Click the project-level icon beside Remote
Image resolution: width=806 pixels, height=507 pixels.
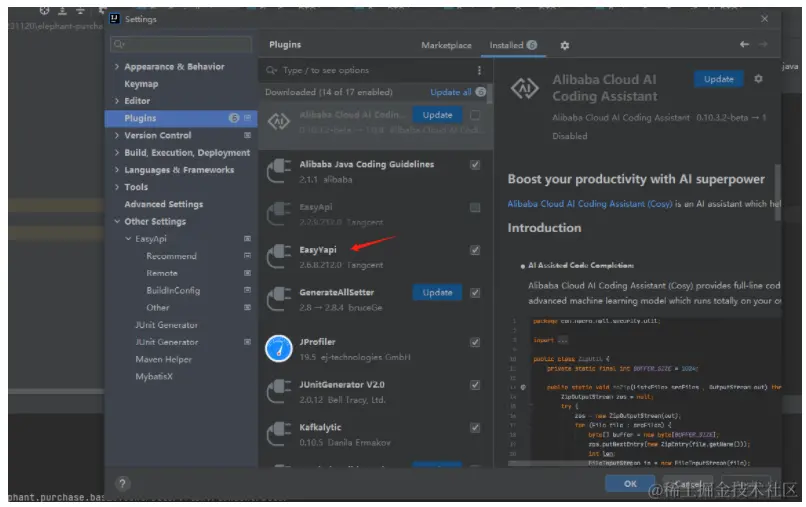coord(247,273)
